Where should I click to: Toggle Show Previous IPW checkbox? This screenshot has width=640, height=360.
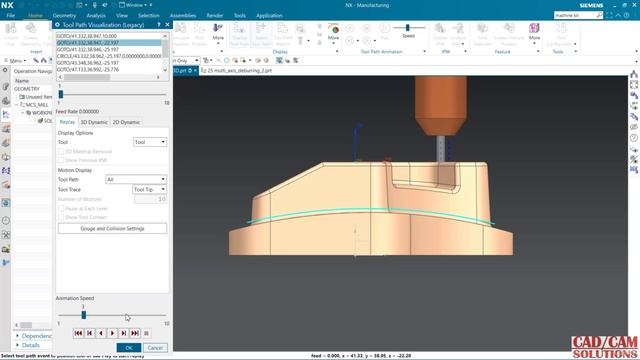point(61,160)
